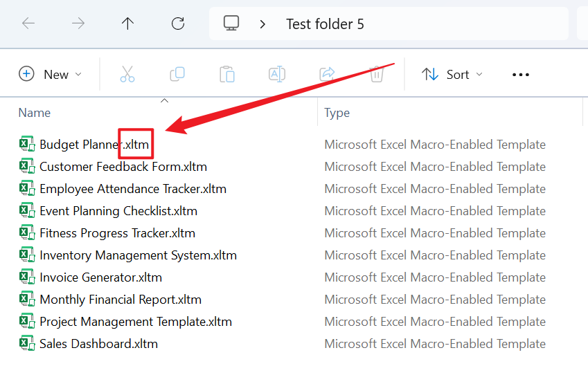Open the New item dropdown
The height and width of the screenshot is (366, 588).
coord(51,74)
